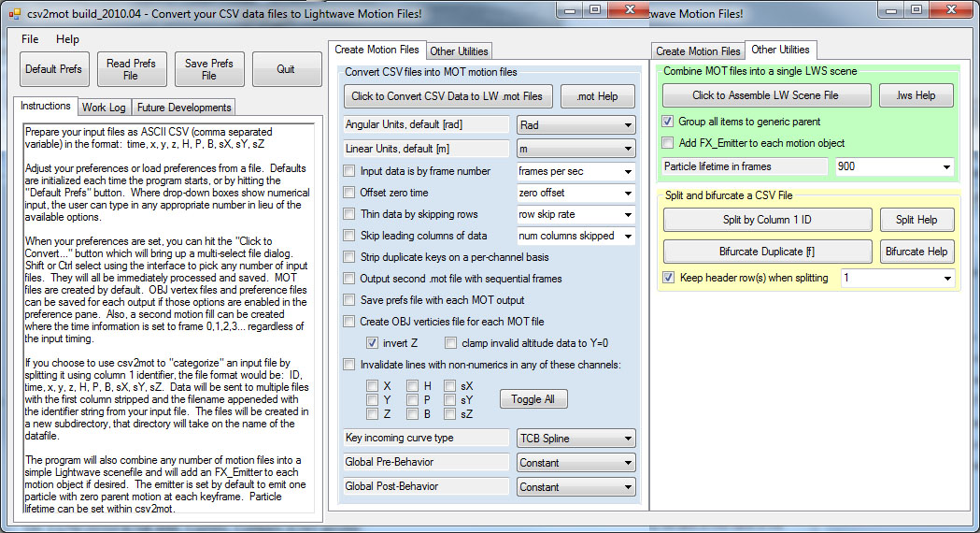The height and width of the screenshot is (533, 980).
Task: Click to Convert CSV Data to LW .mot Files
Action: (447, 96)
